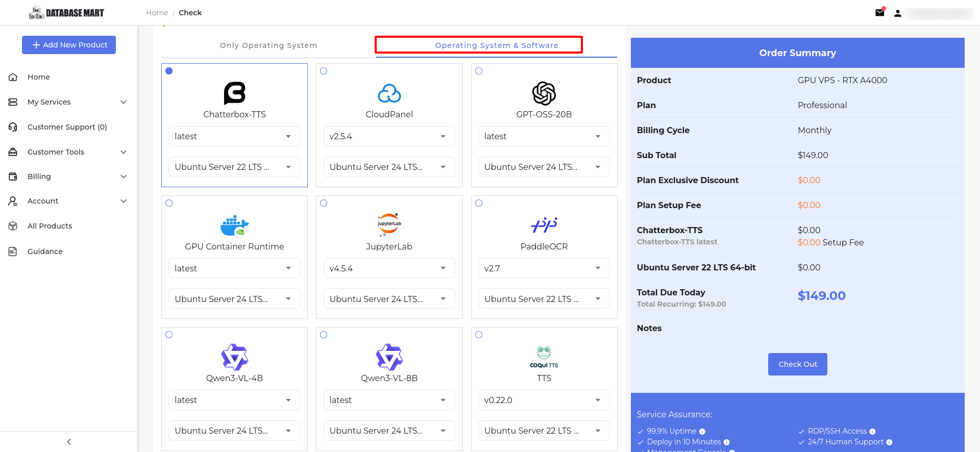Expand the My Services chevron
This screenshot has width=980, height=452.
coord(124,102)
